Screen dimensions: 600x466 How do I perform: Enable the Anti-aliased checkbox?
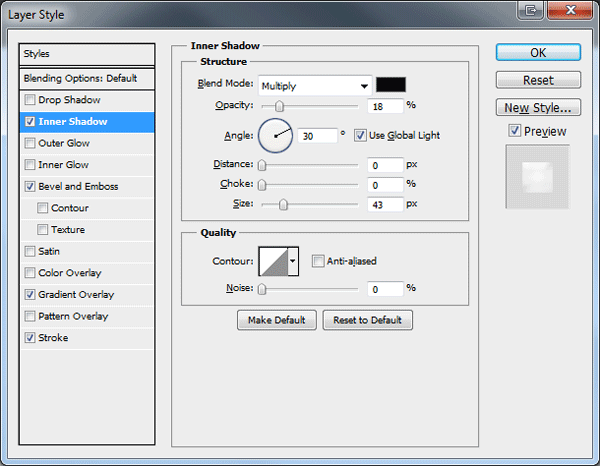coord(318,261)
